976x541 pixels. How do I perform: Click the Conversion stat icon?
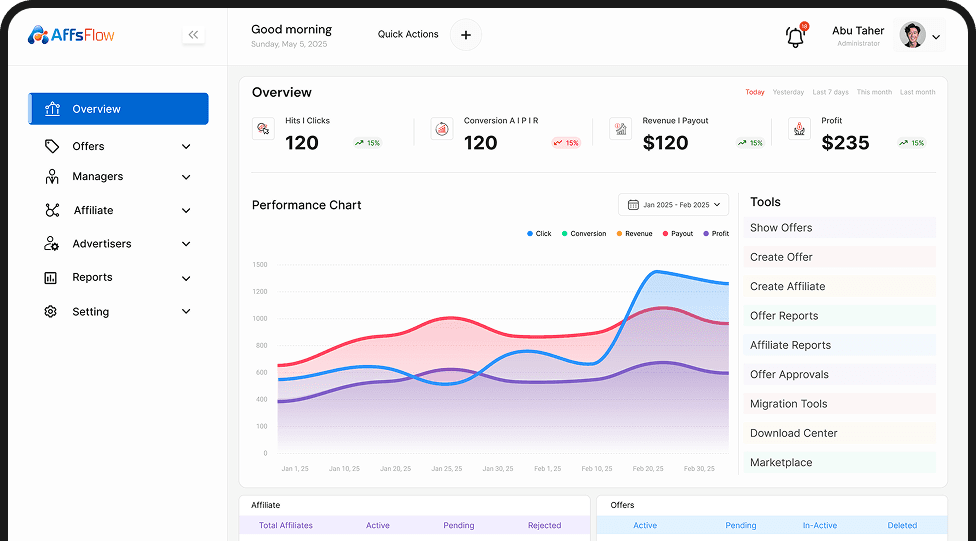coord(442,128)
